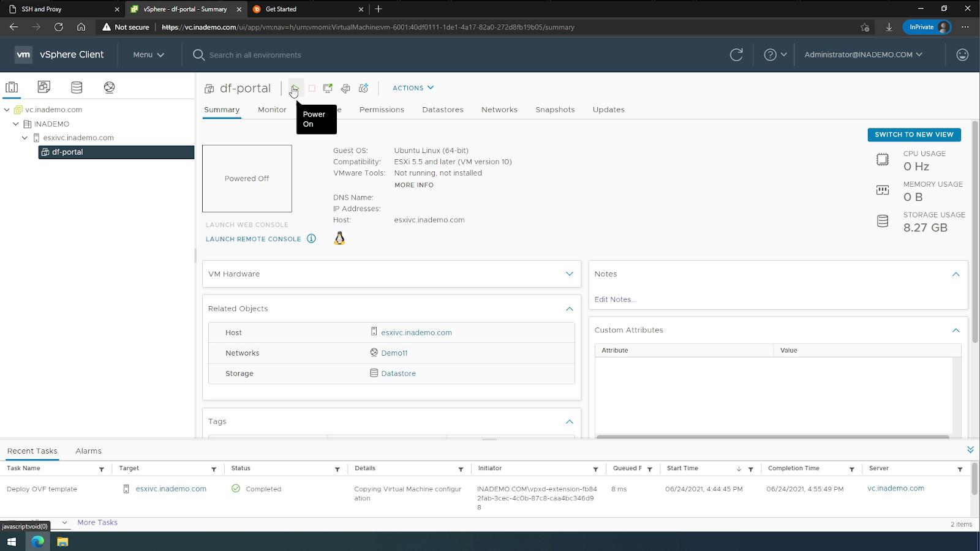Click the browser home icon
The image size is (980, 551).
(x=81, y=27)
